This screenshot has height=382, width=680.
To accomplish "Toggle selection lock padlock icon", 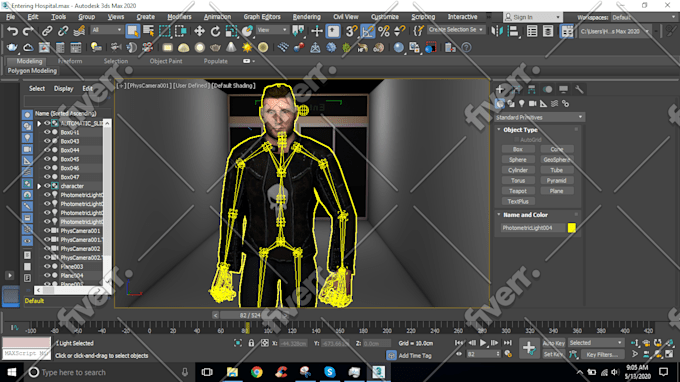I will [251, 343].
